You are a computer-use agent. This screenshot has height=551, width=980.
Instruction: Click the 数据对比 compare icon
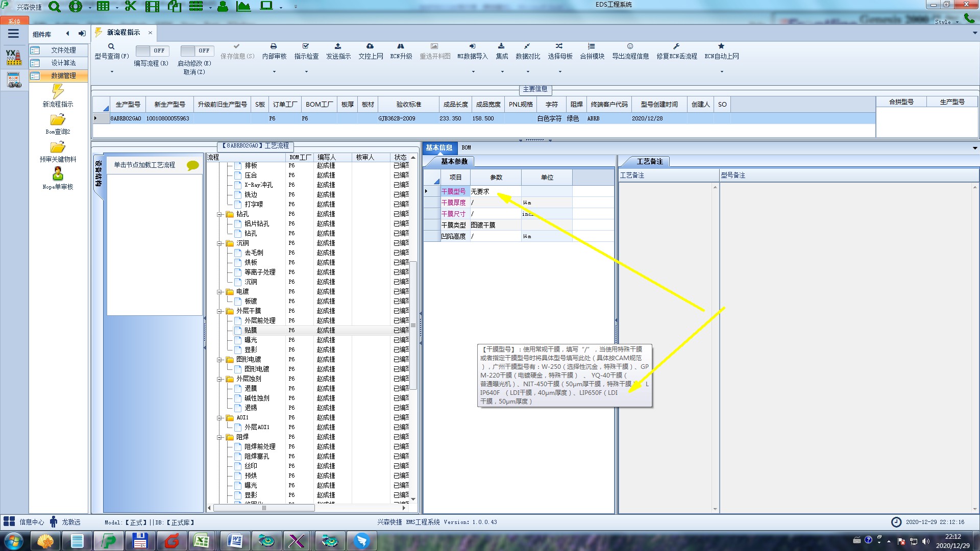coord(527,46)
